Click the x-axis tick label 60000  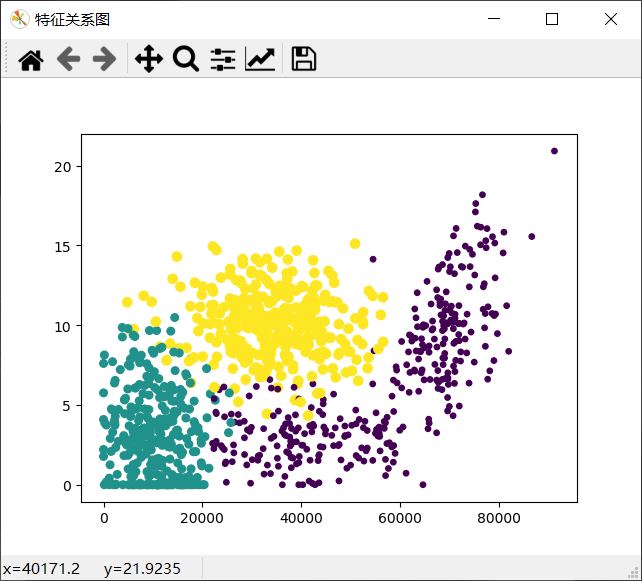(x=400, y=518)
